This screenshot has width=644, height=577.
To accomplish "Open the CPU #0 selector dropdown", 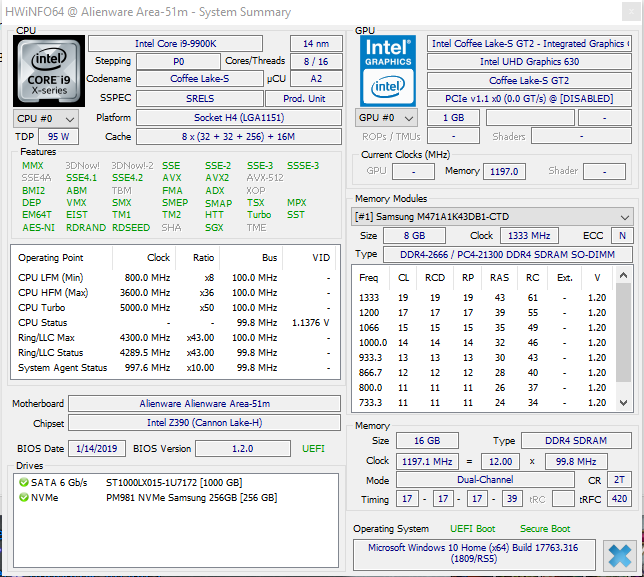I will point(46,119).
